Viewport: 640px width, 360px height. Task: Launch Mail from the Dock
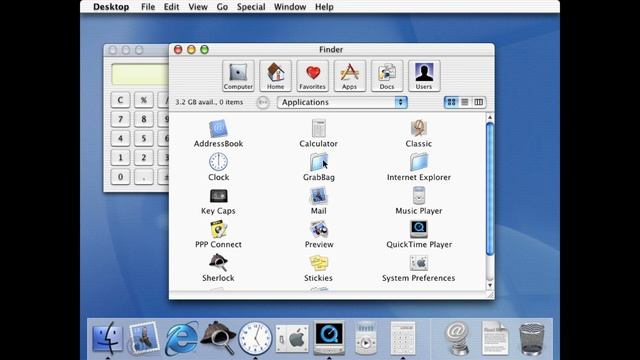pyautogui.click(x=143, y=338)
